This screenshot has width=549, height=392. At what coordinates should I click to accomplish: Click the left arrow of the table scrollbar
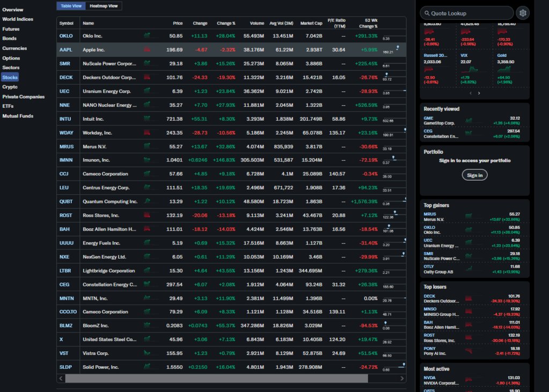(61, 379)
